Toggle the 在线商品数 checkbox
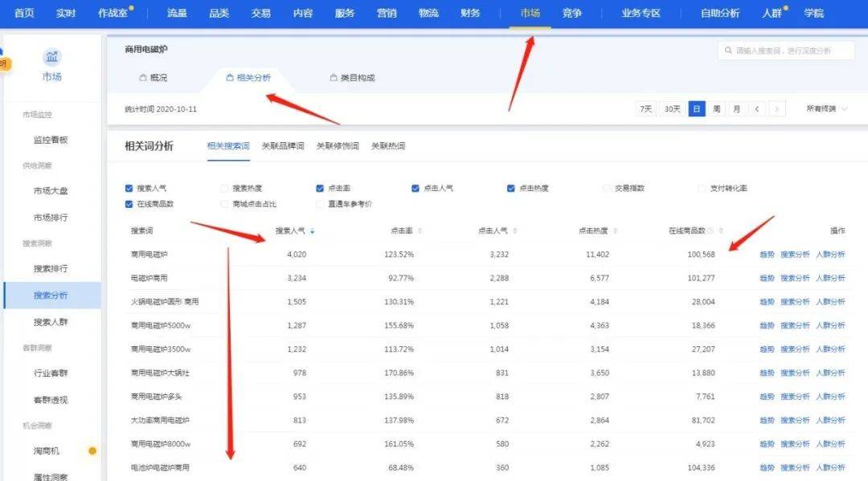868x481 pixels. [129, 204]
